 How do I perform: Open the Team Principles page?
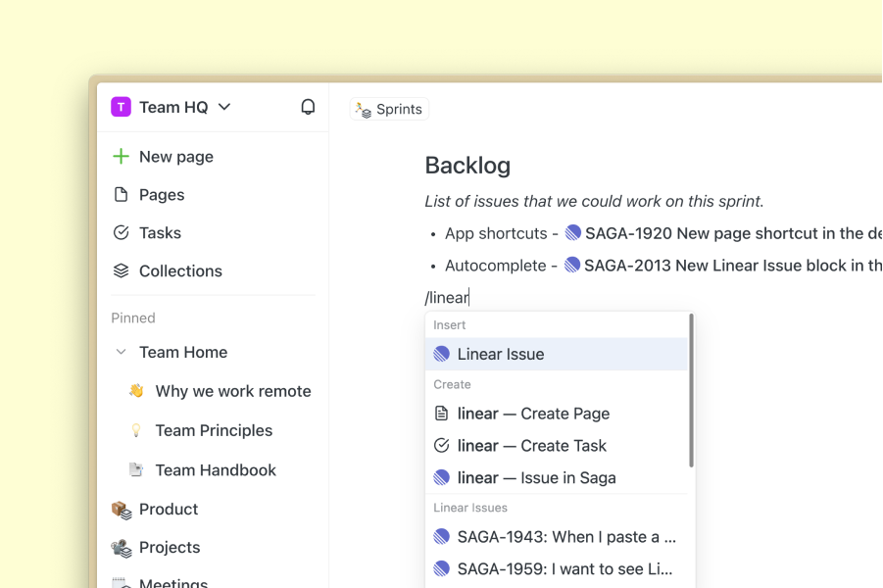[x=213, y=430]
